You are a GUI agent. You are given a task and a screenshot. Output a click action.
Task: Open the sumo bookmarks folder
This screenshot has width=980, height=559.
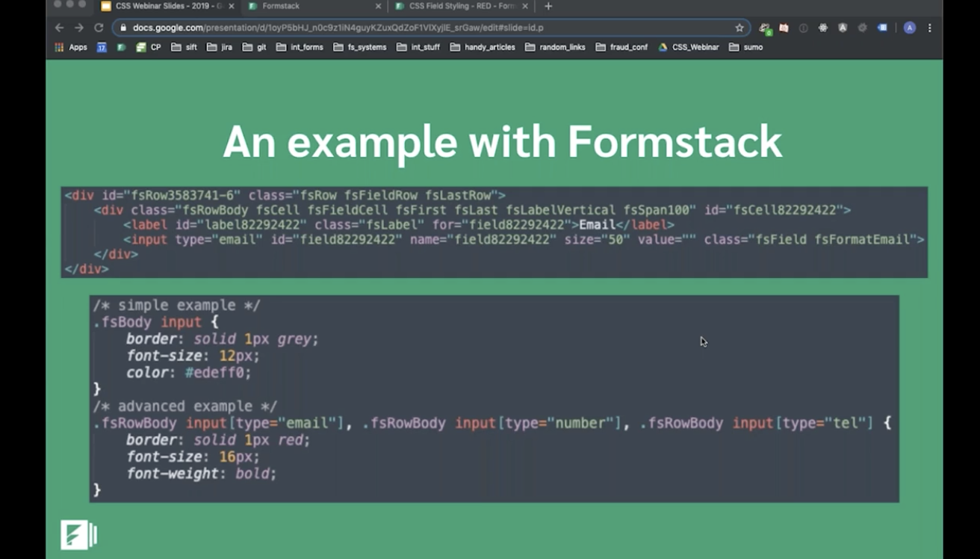pyautogui.click(x=746, y=47)
